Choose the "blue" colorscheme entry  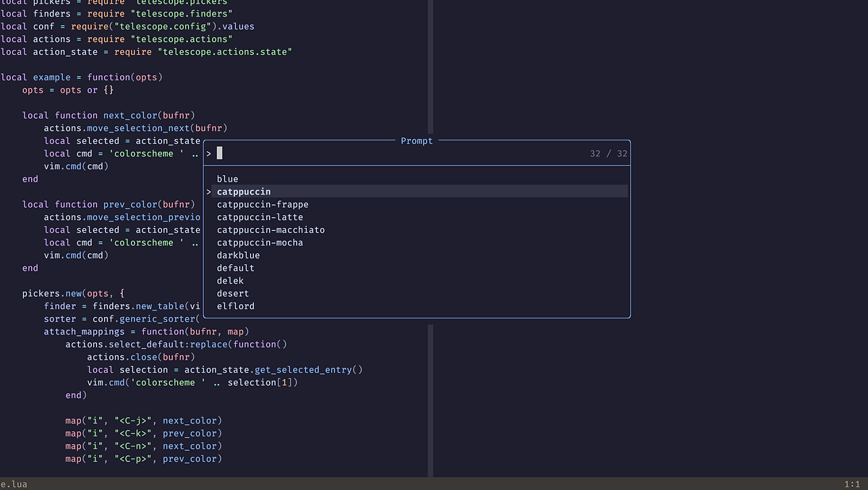[227, 178]
